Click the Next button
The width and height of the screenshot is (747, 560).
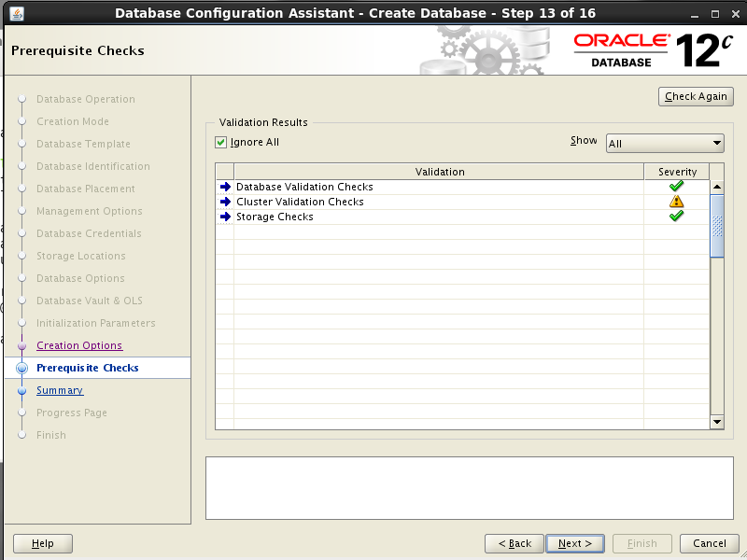coord(575,543)
